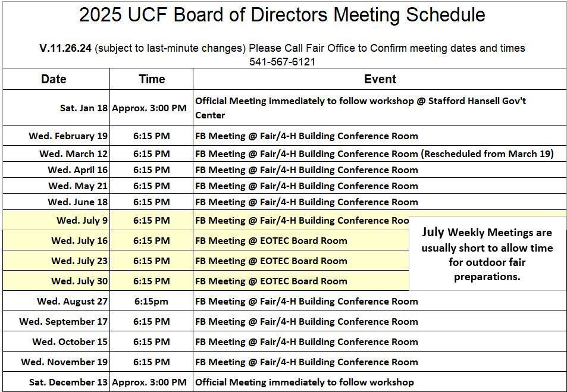Select the Wed. September 17 date cell
567x392 pixels.
point(64,321)
